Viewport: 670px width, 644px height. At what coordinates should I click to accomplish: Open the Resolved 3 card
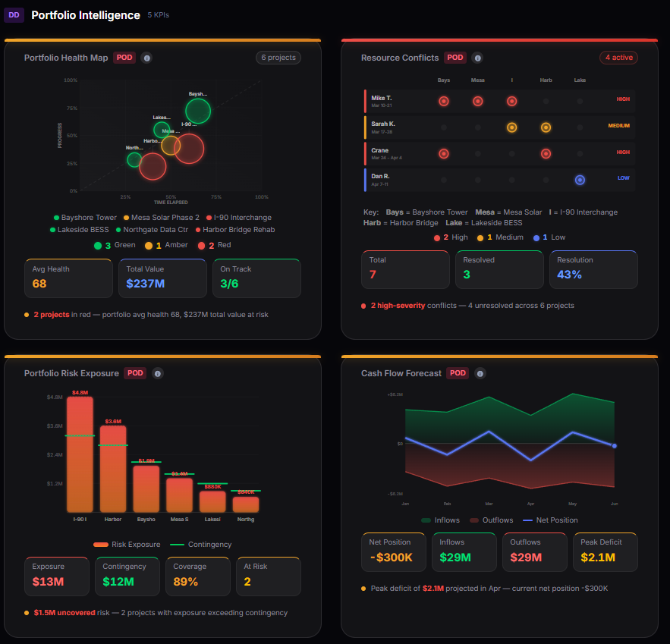499,269
